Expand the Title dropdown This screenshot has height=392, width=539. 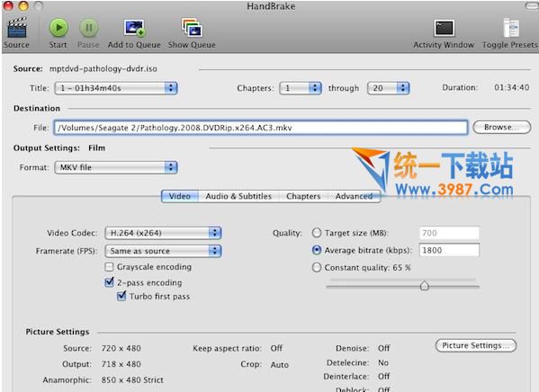click(x=116, y=88)
